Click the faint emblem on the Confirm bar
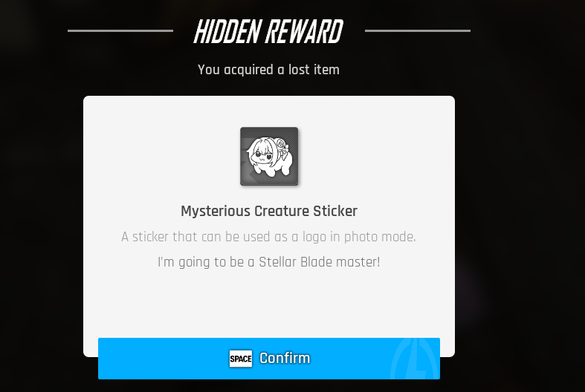 [415, 359]
